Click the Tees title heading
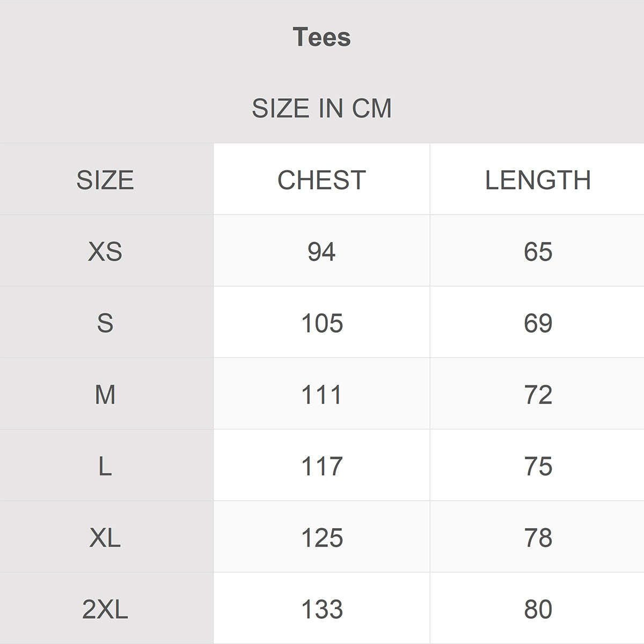Viewport: 644px width, 644px height. [322, 37]
